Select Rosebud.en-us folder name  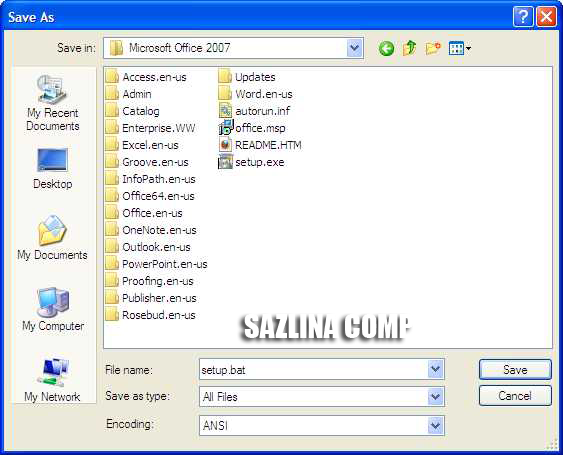point(159,315)
